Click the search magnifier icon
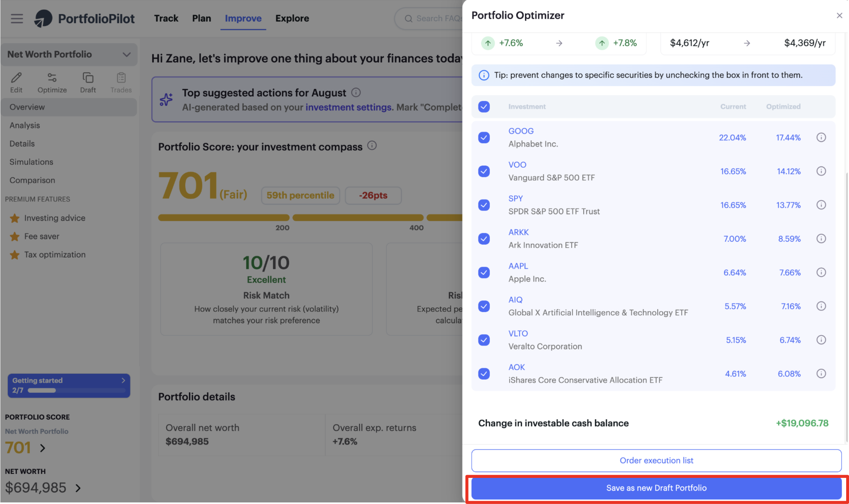 click(408, 19)
